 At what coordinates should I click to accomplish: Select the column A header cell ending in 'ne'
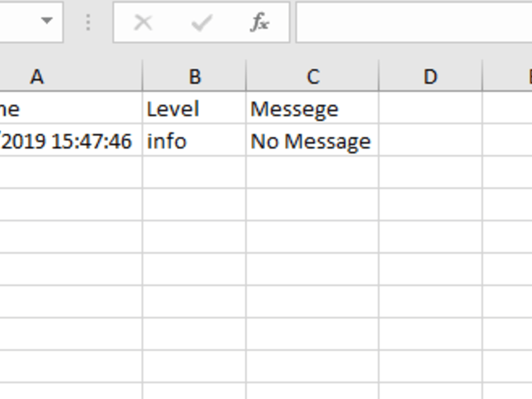point(71,108)
